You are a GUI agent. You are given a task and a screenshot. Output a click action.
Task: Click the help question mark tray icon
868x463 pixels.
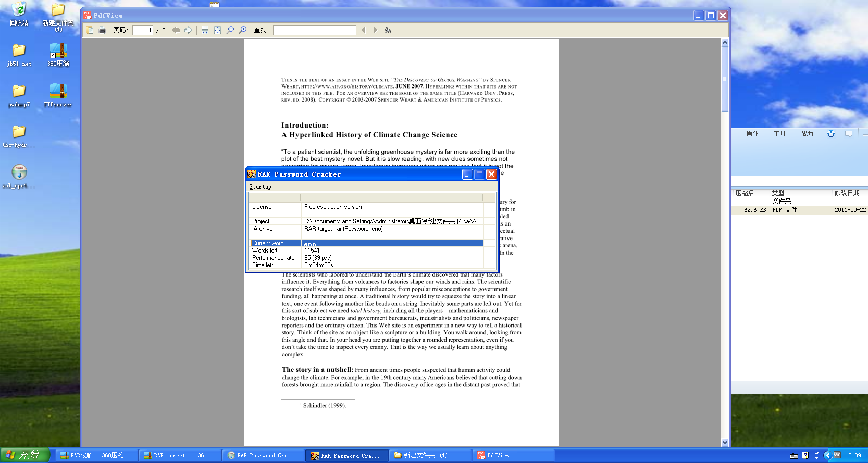[x=805, y=456]
